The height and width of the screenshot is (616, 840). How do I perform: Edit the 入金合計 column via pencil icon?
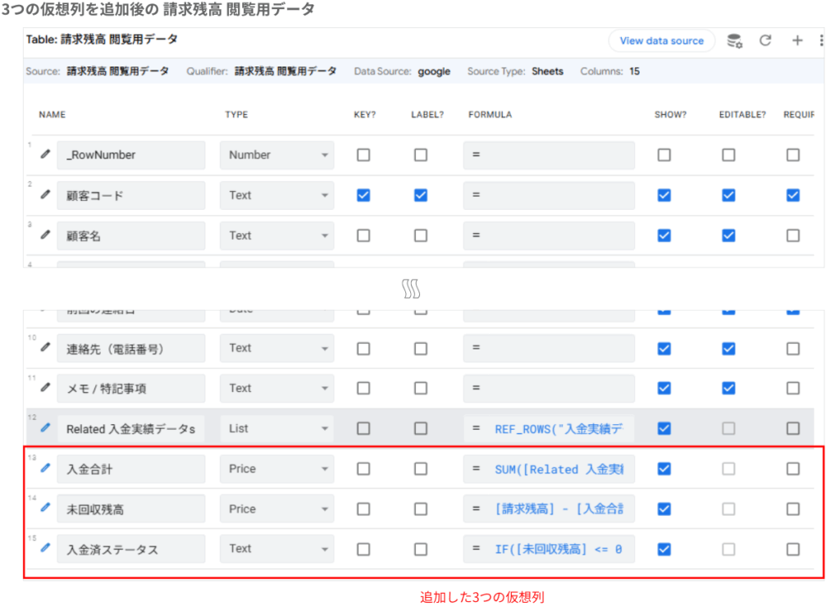tap(43, 468)
